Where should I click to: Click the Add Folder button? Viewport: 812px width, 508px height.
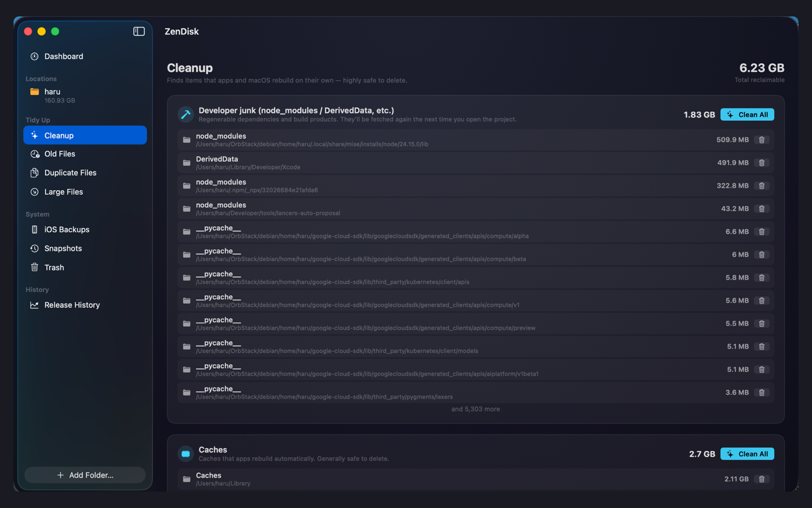(x=85, y=475)
